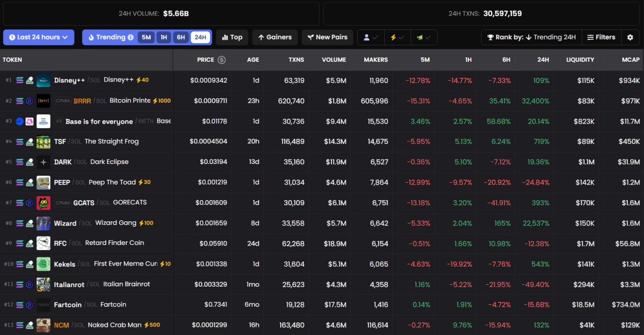Click the TSF frog token logo

[43, 142]
